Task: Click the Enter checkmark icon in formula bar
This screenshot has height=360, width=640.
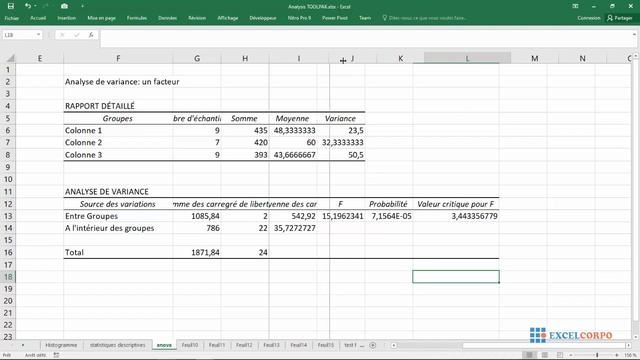Action: tap(76, 35)
